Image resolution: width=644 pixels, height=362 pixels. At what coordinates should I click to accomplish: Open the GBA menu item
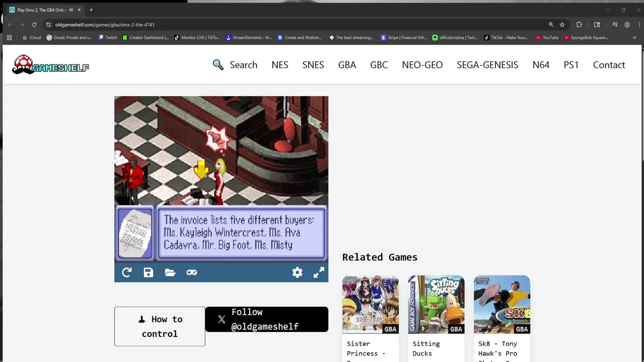347,65
